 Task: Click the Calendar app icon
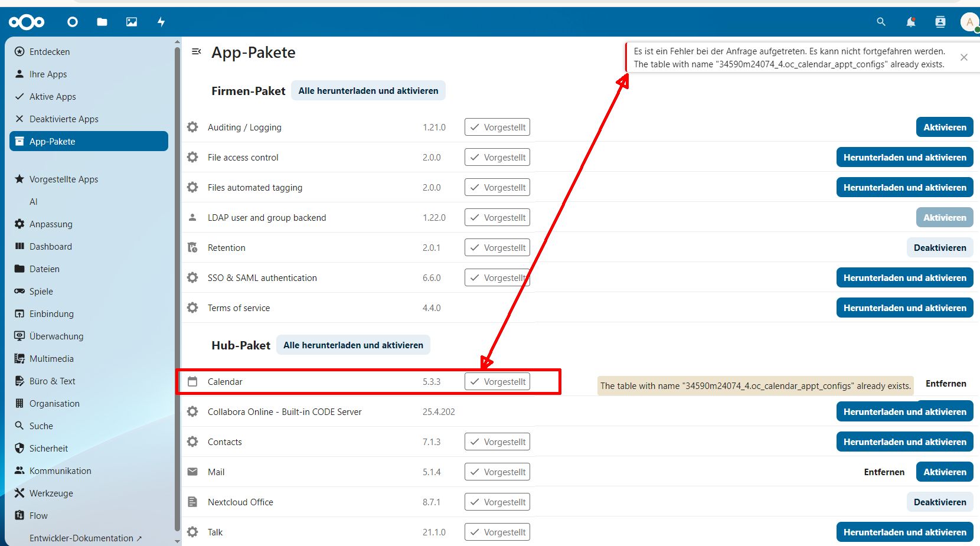click(x=192, y=381)
